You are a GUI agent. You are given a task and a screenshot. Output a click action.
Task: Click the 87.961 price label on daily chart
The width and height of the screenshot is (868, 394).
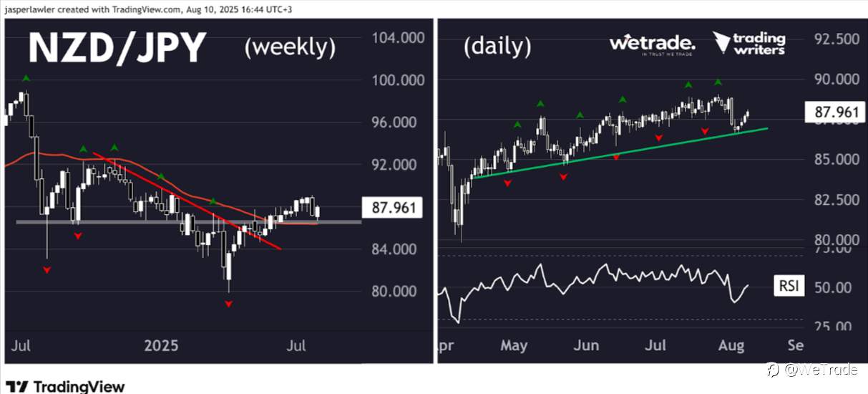click(x=832, y=112)
